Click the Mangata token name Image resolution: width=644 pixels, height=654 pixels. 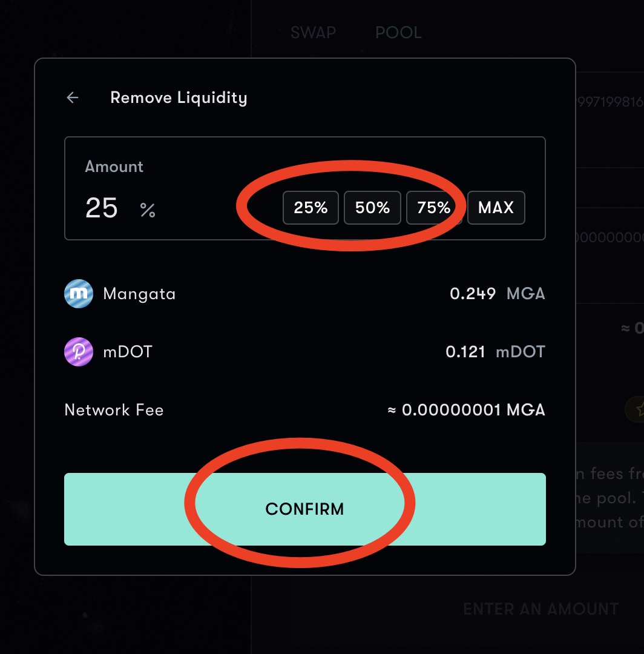[x=139, y=294]
